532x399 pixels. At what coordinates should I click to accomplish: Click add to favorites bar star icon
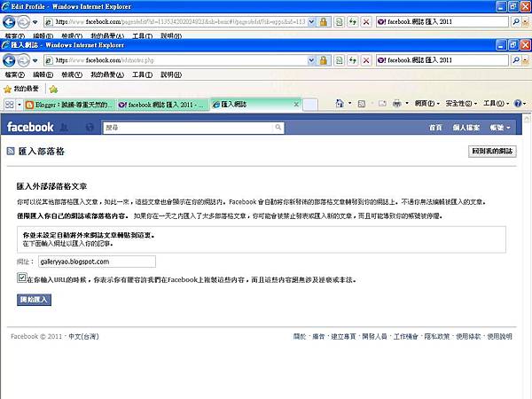(53, 90)
